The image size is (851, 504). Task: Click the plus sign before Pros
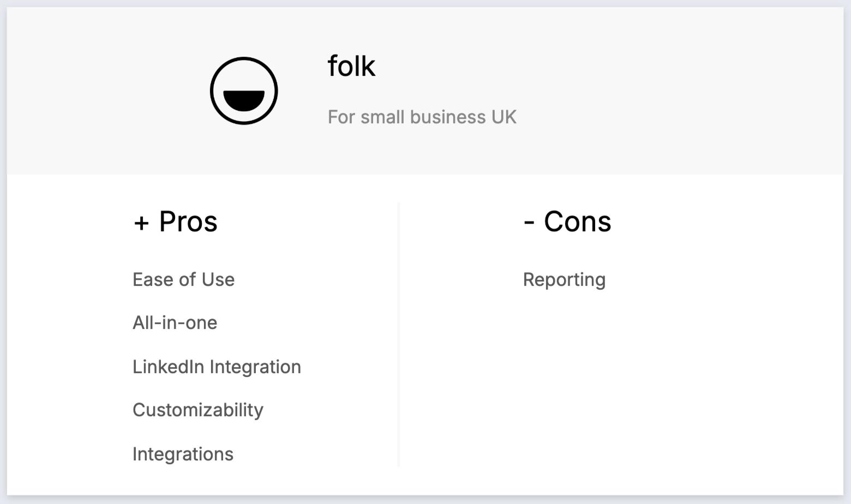click(x=141, y=223)
